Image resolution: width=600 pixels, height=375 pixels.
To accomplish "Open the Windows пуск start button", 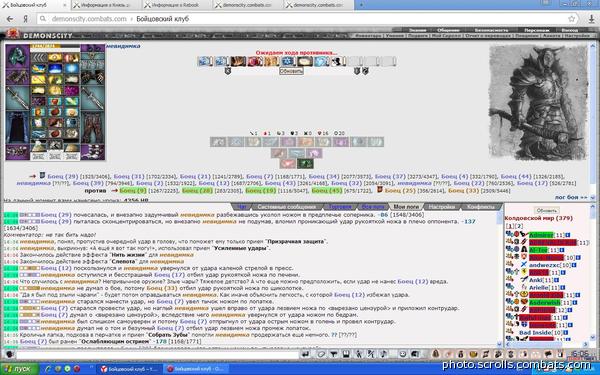I will (20, 369).
